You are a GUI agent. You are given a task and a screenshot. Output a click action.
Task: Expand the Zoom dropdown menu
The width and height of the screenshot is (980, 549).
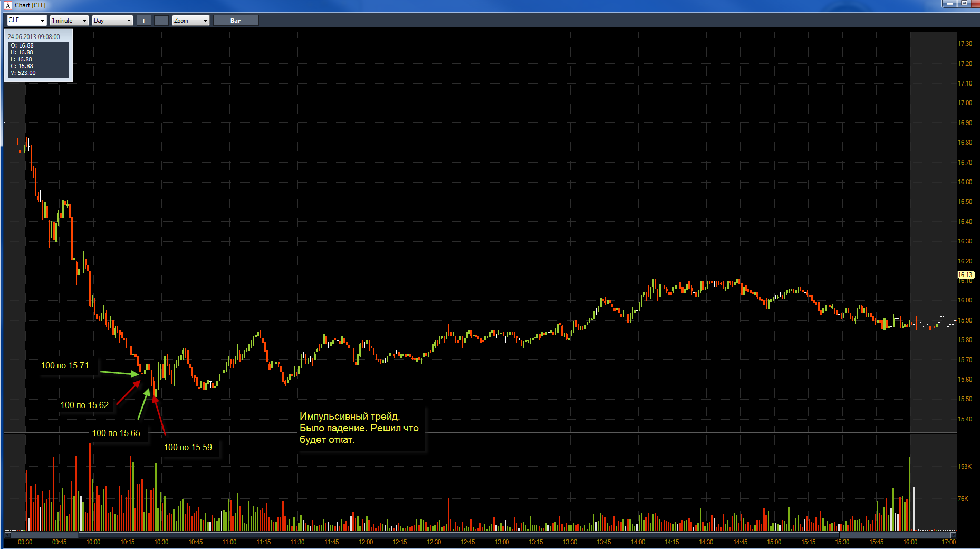pos(191,21)
